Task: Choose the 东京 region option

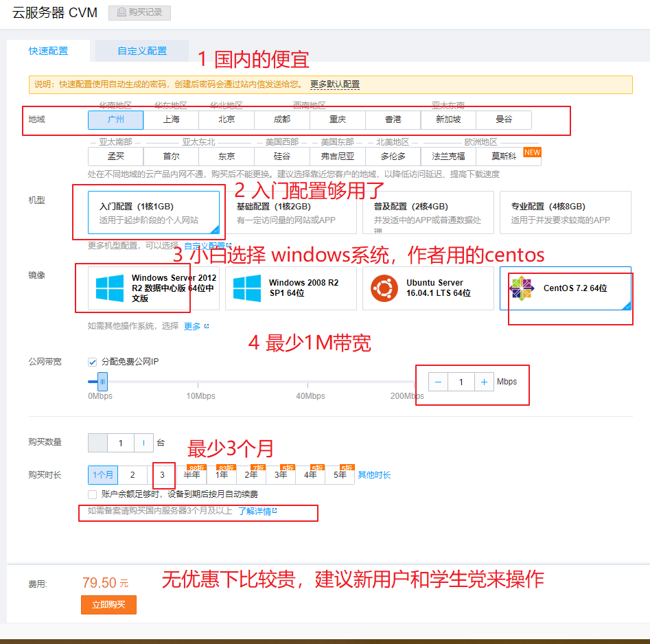Action: (227, 157)
